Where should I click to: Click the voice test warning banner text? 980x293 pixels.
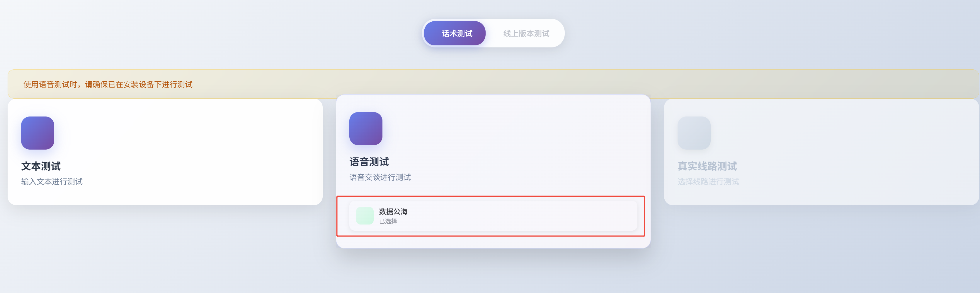tap(108, 84)
